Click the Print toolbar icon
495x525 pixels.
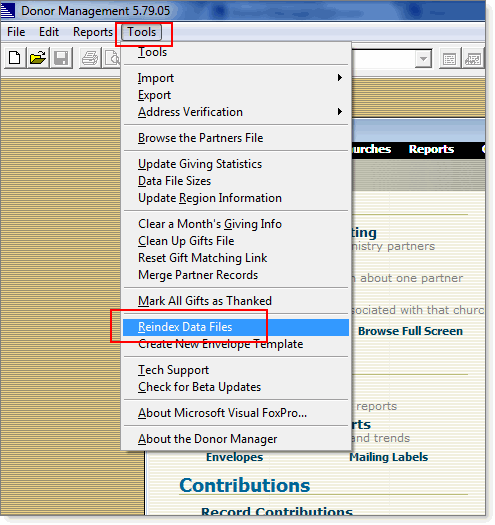click(90, 58)
